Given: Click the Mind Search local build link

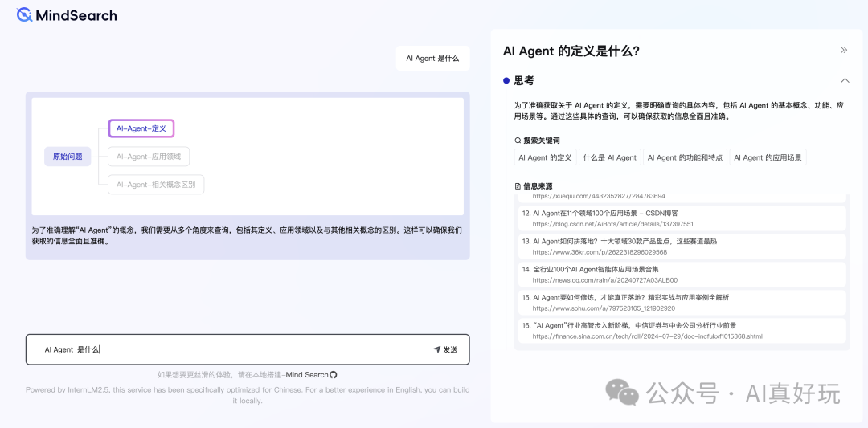Looking at the screenshot, I should pyautogui.click(x=307, y=374).
